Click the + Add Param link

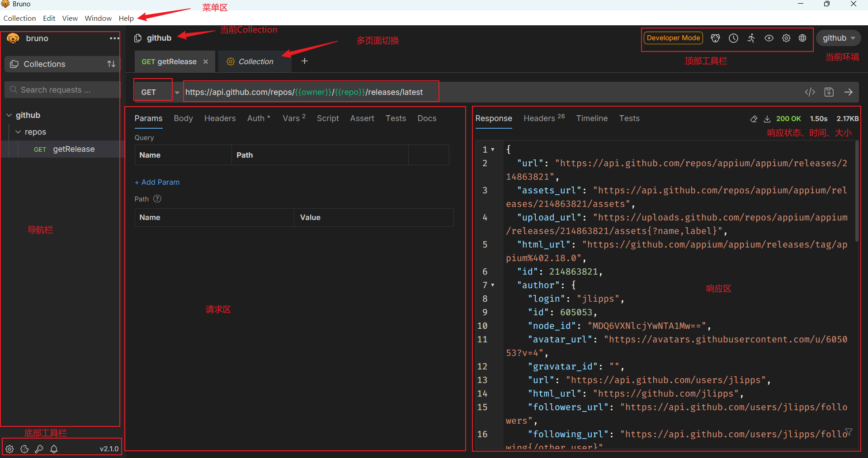pyautogui.click(x=157, y=182)
